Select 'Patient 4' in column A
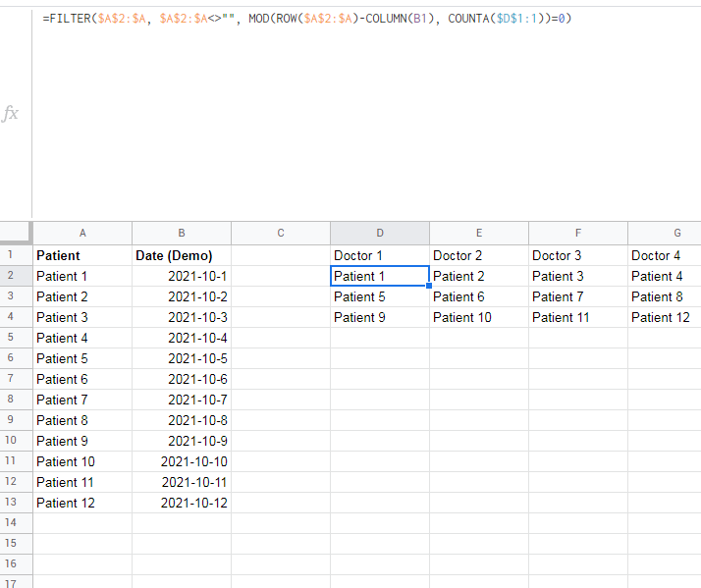The image size is (701, 588). click(x=82, y=338)
